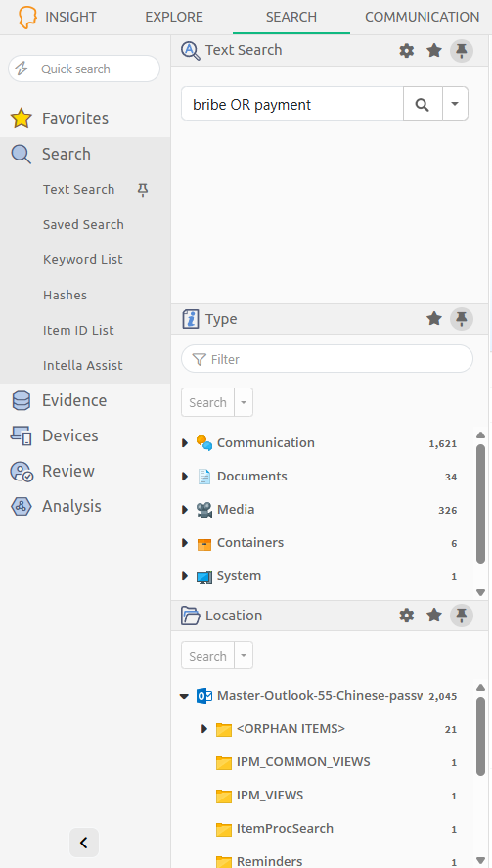Screen dimensions: 492x868
Task: Favorite the Text Search panel star
Action: [434, 51]
